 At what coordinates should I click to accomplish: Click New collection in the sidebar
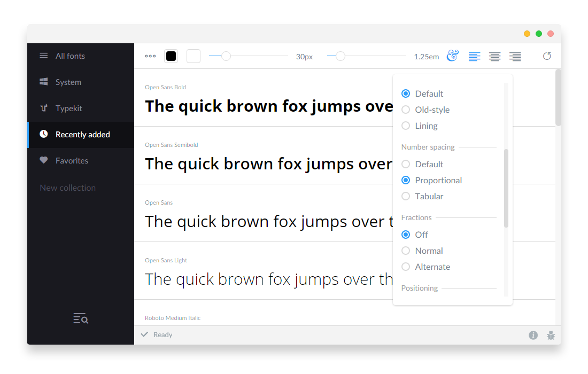point(68,188)
